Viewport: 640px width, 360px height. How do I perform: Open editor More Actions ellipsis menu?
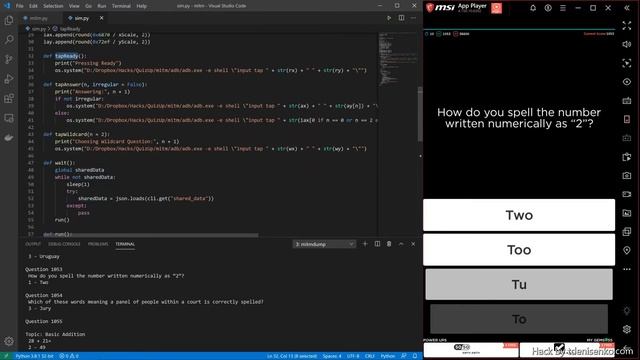[413, 18]
